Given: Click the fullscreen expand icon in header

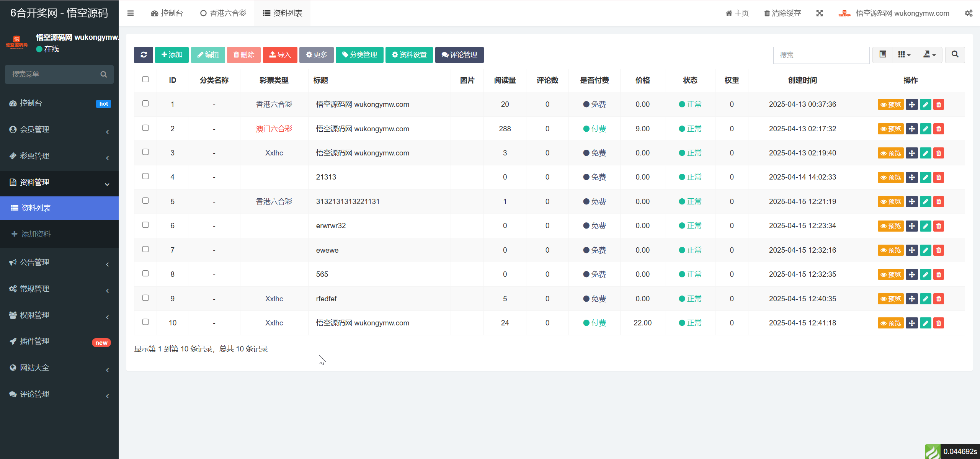Looking at the screenshot, I should (x=819, y=13).
